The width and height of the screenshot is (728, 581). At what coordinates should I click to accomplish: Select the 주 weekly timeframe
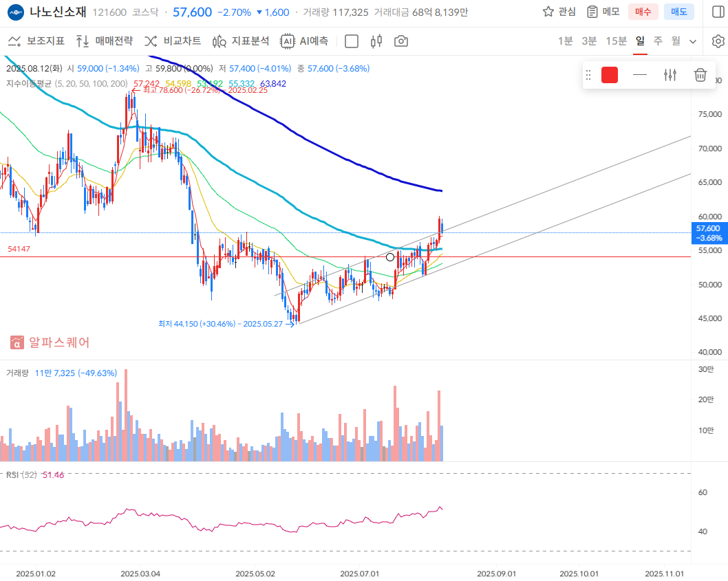point(658,41)
